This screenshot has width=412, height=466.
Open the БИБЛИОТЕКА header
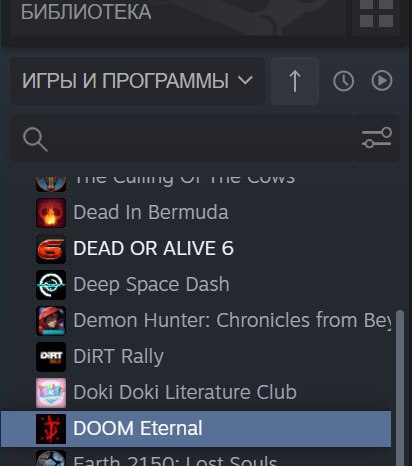coord(86,12)
